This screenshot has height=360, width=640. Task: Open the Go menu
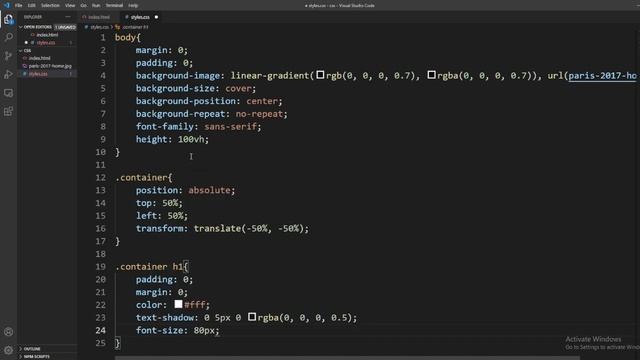84,5
